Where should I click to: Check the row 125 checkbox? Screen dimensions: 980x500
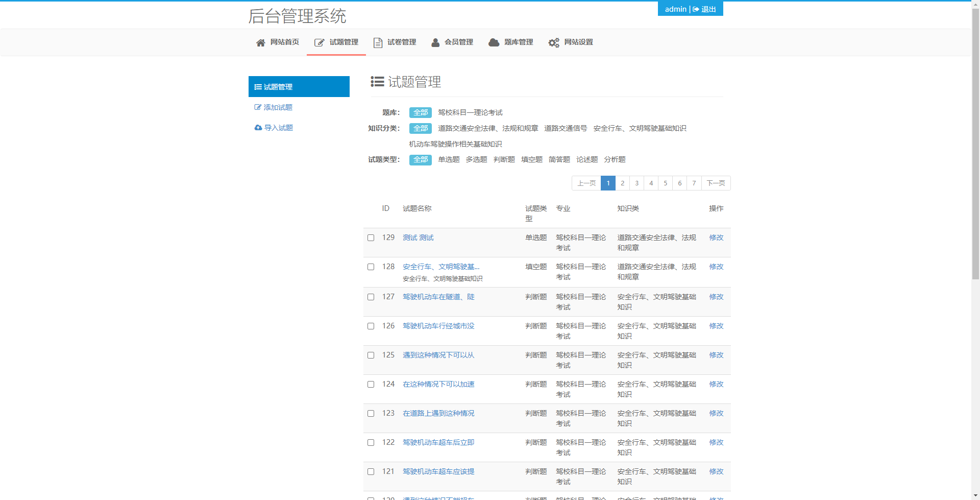[371, 355]
